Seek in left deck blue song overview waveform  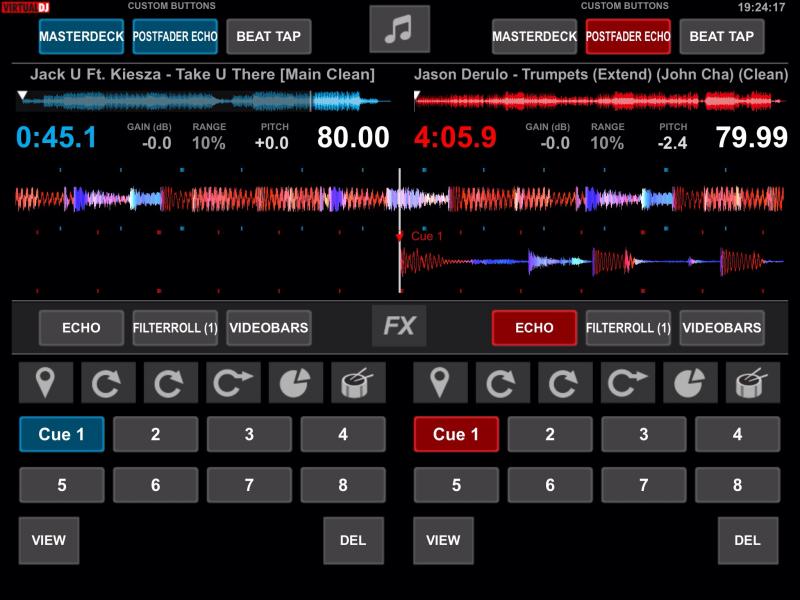(204, 101)
